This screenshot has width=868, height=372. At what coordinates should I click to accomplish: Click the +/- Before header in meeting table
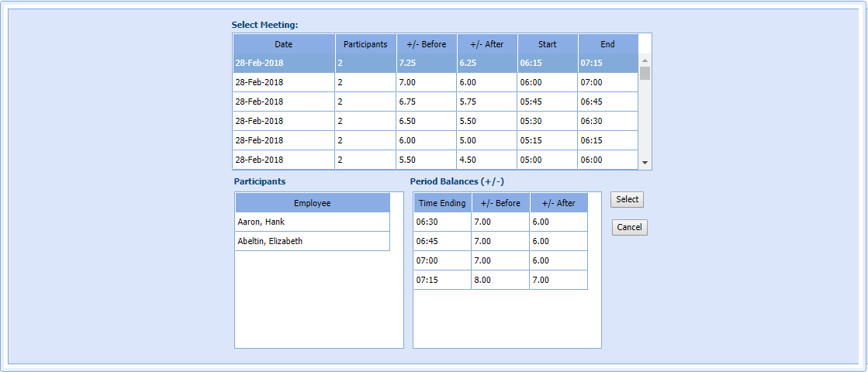point(426,44)
